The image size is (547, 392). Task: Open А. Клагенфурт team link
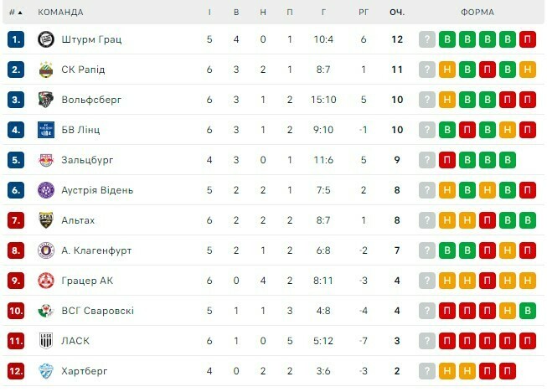pyautogui.click(x=96, y=250)
